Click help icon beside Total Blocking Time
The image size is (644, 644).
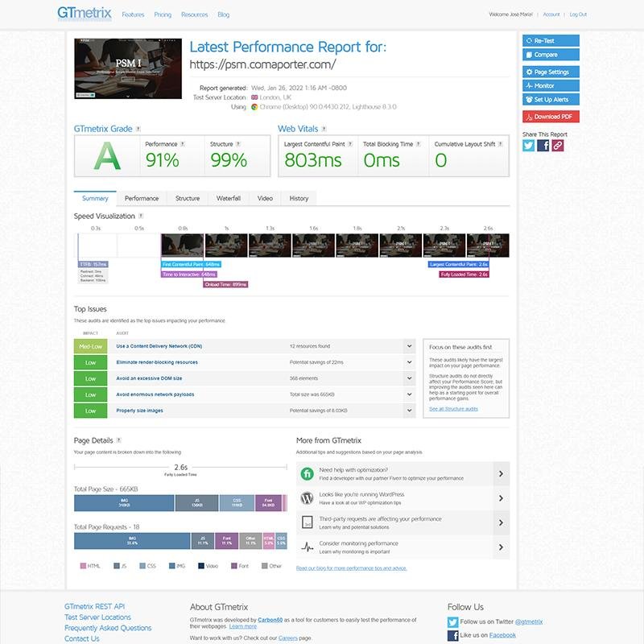tap(418, 144)
